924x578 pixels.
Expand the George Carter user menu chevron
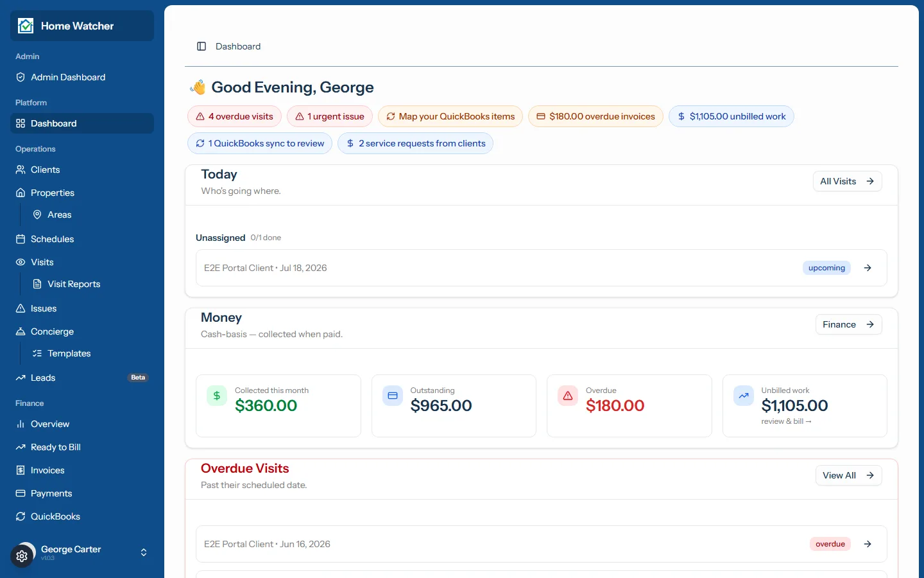click(x=144, y=552)
